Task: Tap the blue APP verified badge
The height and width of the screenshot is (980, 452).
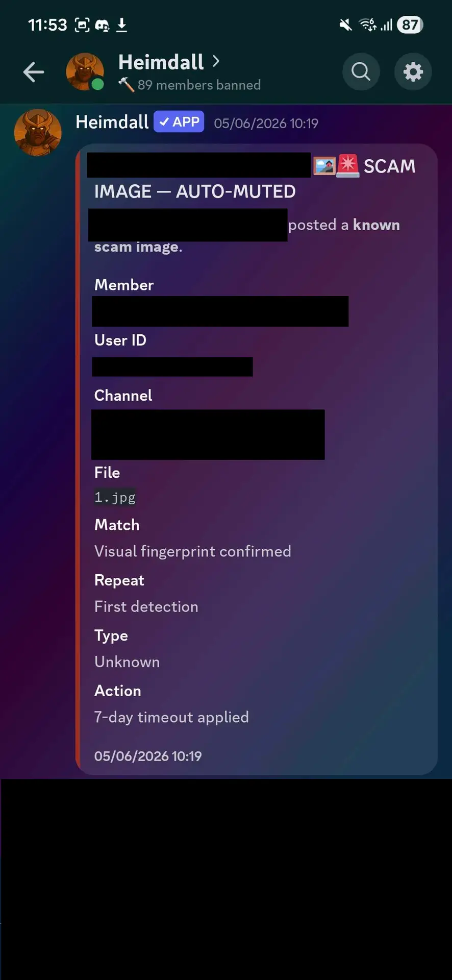Action: [x=179, y=122]
